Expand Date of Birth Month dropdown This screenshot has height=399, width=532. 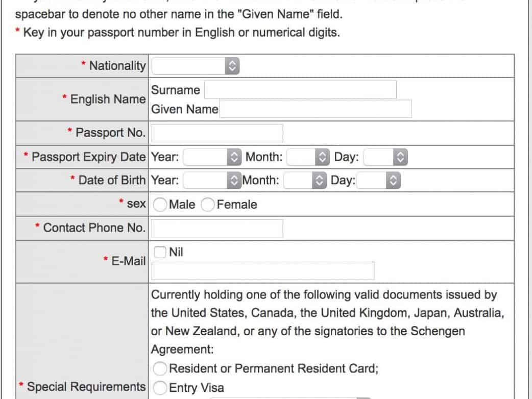tap(305, 180)
